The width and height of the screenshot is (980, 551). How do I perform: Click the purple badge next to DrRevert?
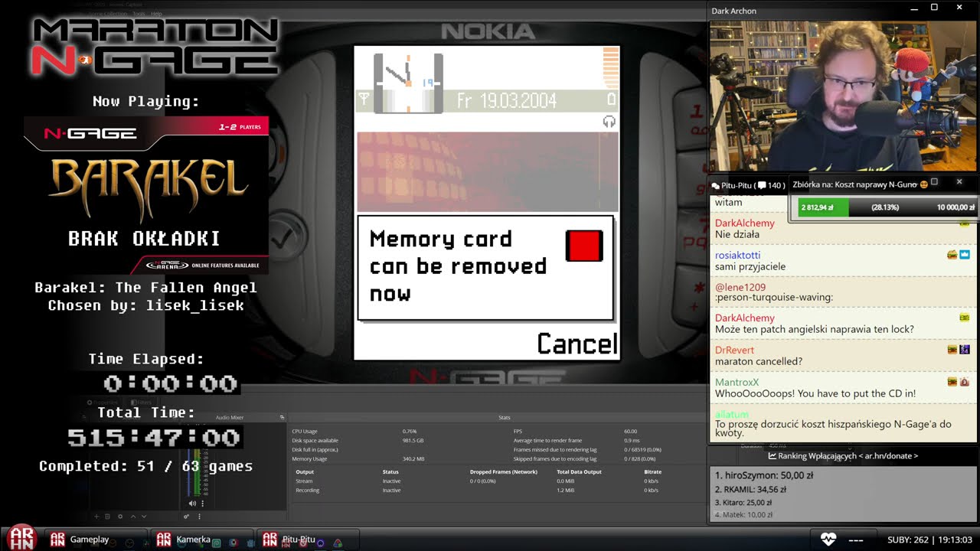click(965, 350)
